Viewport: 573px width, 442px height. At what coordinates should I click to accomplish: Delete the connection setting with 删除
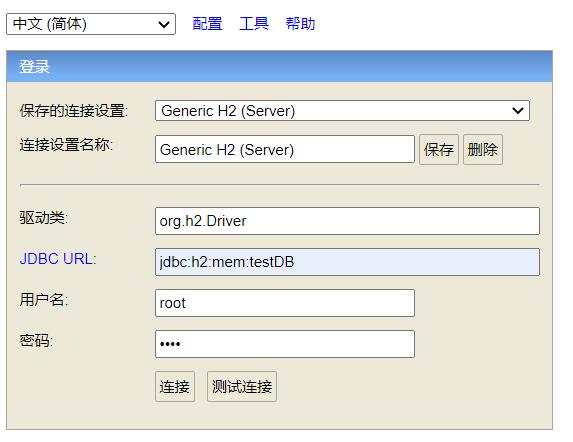pos(483,149)
